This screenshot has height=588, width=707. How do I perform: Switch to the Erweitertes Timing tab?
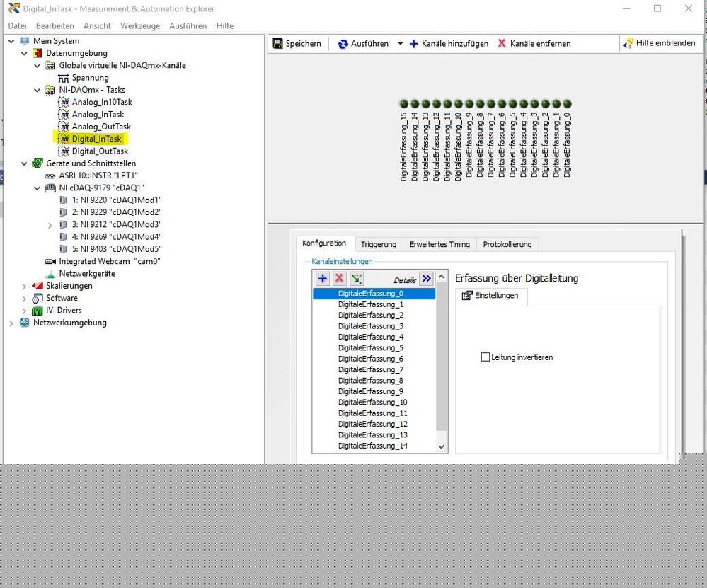[x=439, y=244]
